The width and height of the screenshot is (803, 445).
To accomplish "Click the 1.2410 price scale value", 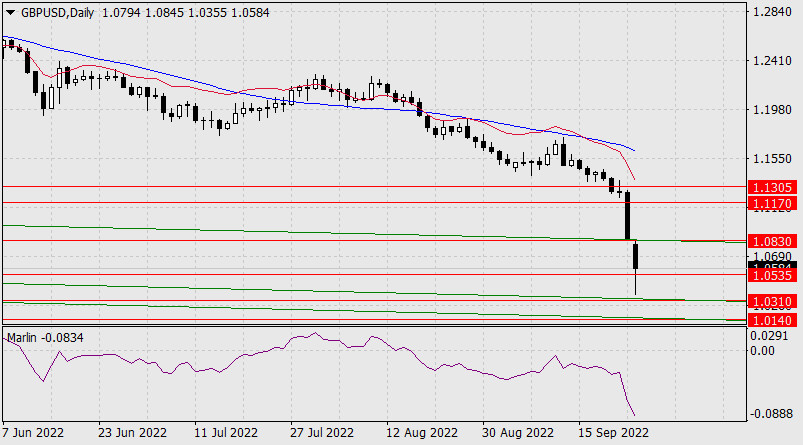I will tap(772, 61).
